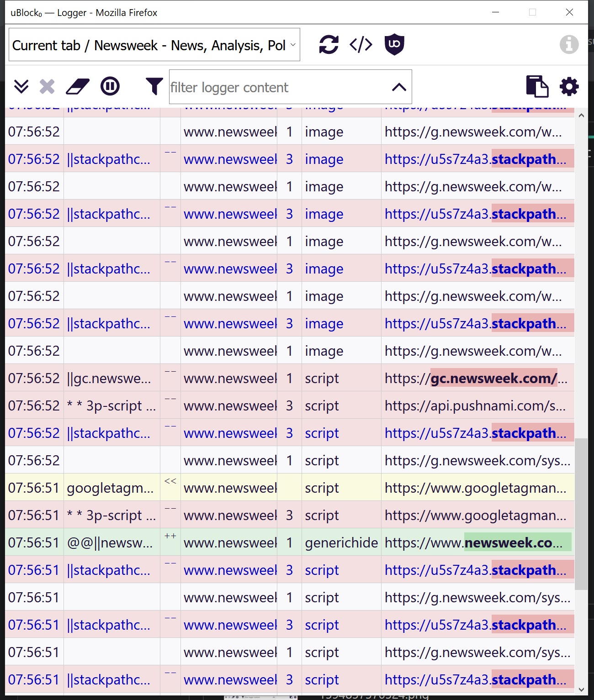Open the 'https://api.pushnami.com/s...' URL cell
Screen dimensions: 594x700
coord(478,405)
